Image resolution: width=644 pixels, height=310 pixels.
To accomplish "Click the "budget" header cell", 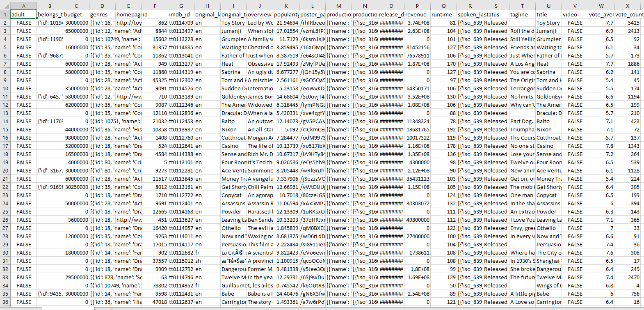I will [x=76, y=14].
